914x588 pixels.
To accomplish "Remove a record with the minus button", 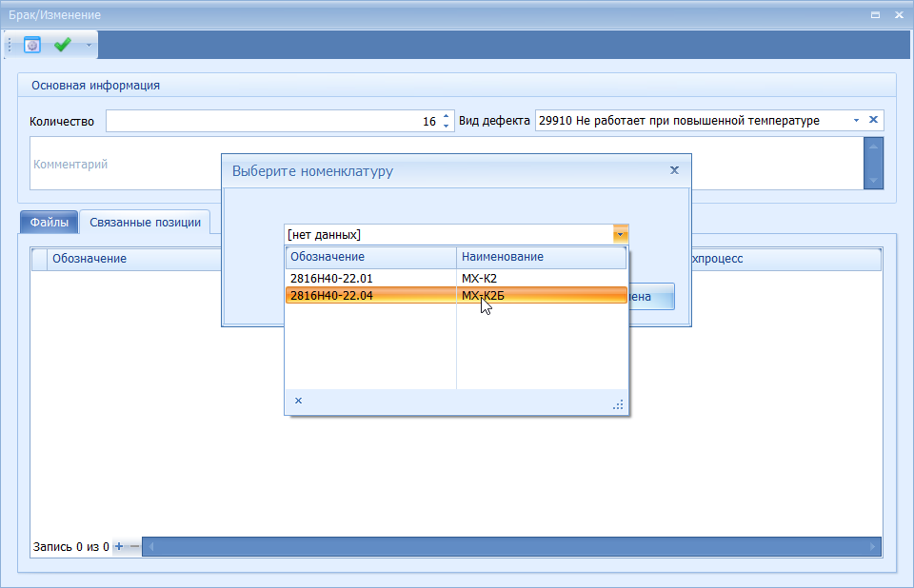I will tap(134, 547).
